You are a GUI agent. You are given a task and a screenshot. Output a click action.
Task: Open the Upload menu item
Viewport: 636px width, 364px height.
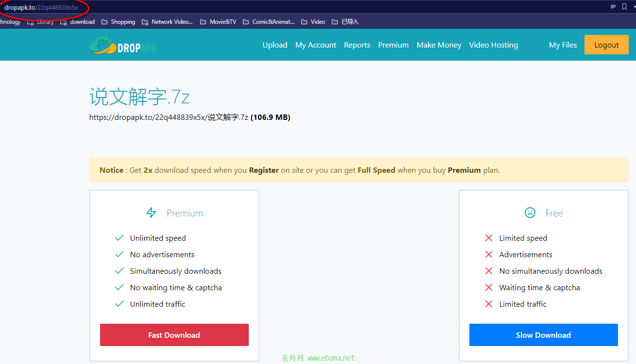[x=275, y=45]
